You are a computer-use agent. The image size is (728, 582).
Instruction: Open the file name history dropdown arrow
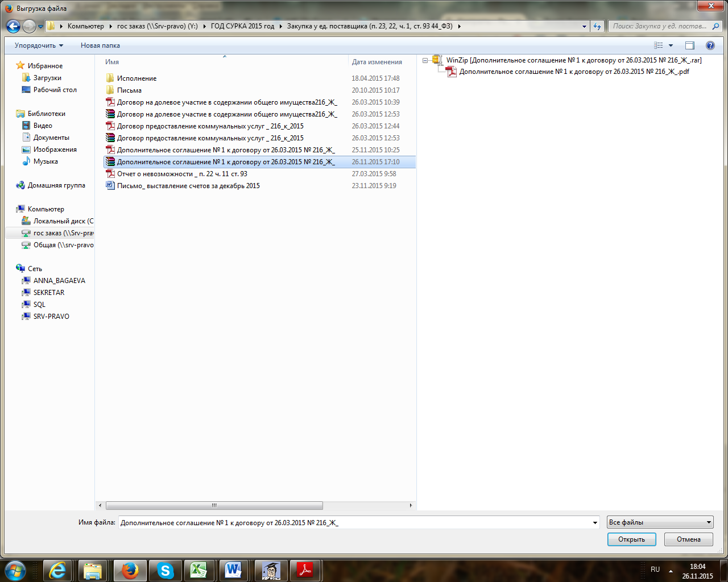pos(595,522)
